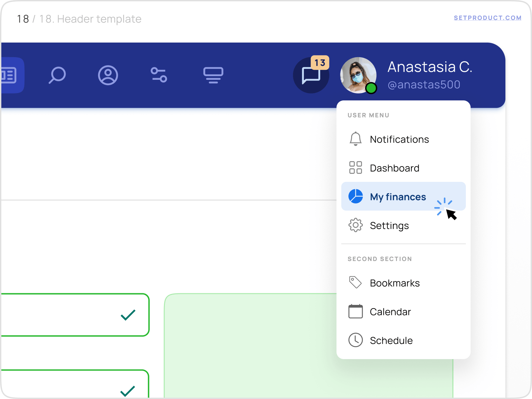Screen dimensions: 532x399
Task: Select Dashboard menu item
Action: pyautogui.click(x=403, y=168)
